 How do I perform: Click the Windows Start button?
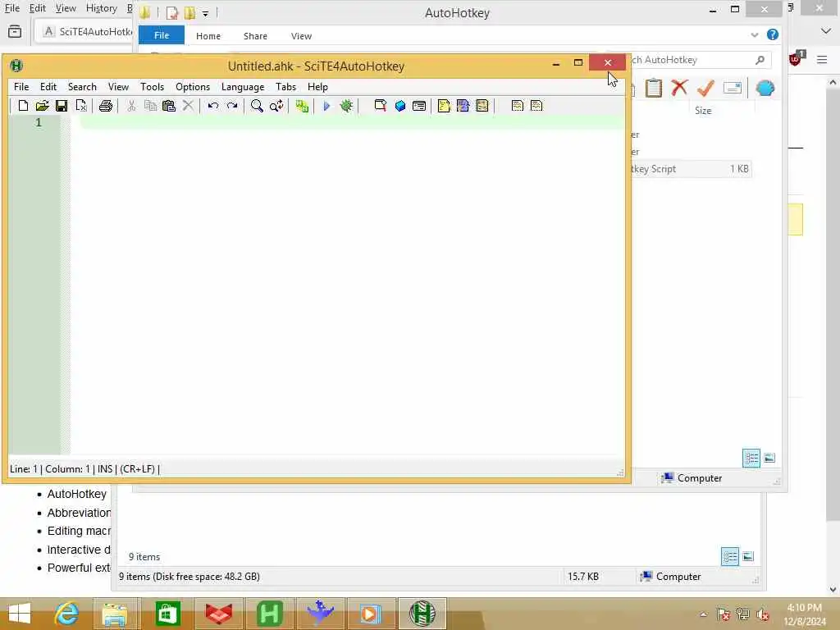20,614
